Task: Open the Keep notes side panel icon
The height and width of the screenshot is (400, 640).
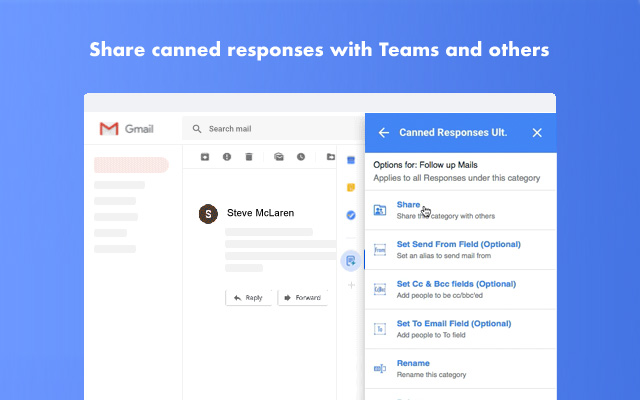Action: click(x=351, y=187)
